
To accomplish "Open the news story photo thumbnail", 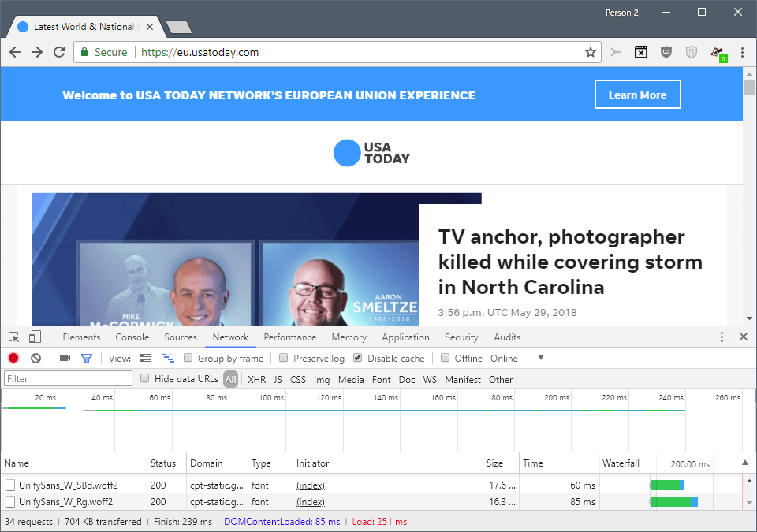I will coord(226,259).
